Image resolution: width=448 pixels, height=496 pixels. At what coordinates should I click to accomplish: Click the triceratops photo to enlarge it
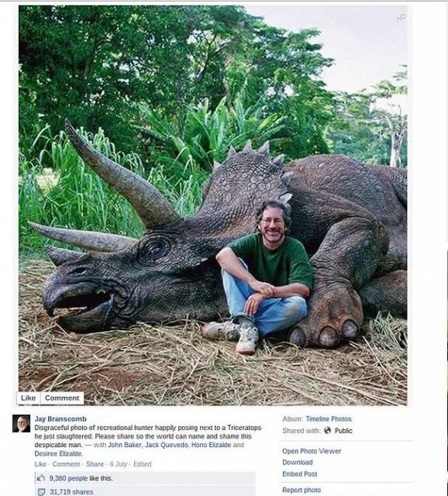coord(213,205)
